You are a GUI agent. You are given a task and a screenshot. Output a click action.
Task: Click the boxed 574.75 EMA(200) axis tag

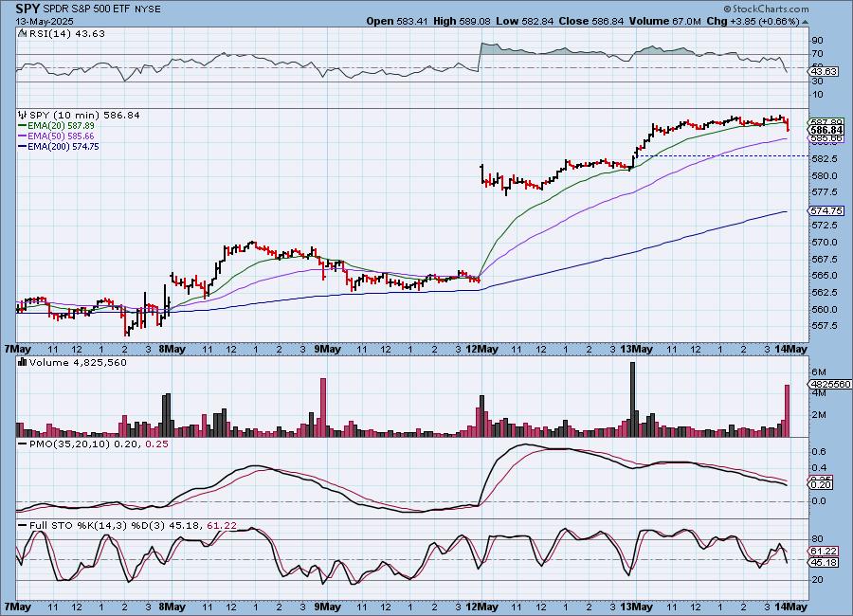coord(826,210)
